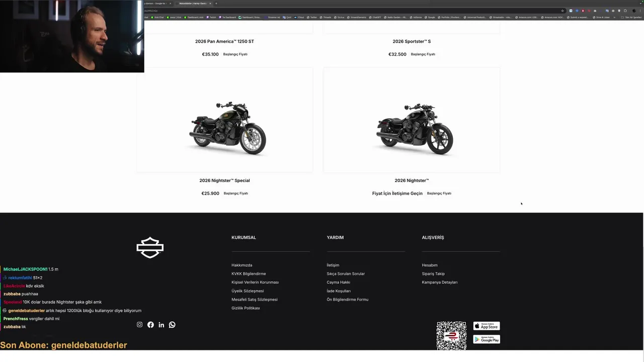Click the QR code image in footer
644x362 pixels.
point(451,335)
